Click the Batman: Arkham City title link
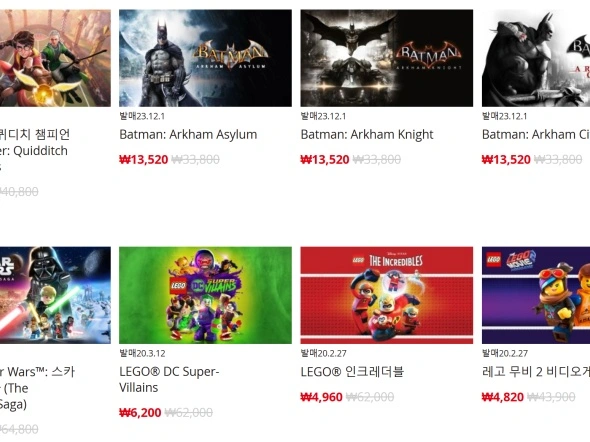 click(x=536, y=134)
